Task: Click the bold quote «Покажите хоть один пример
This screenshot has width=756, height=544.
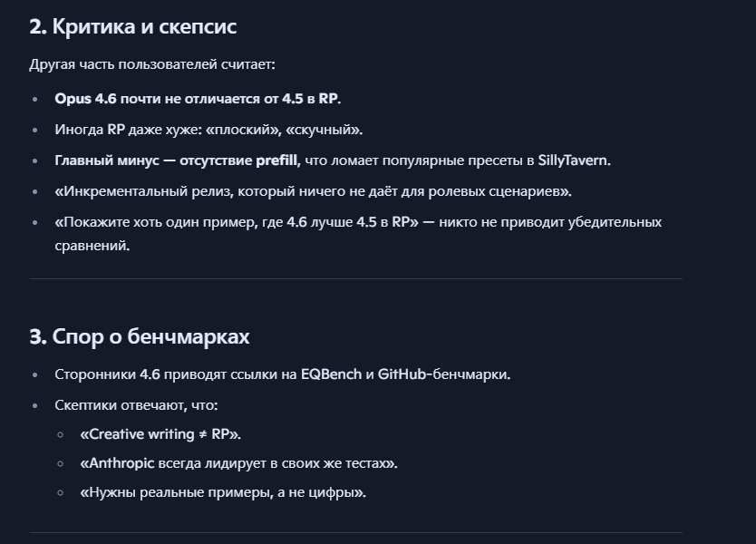Action: coord(236,221)
